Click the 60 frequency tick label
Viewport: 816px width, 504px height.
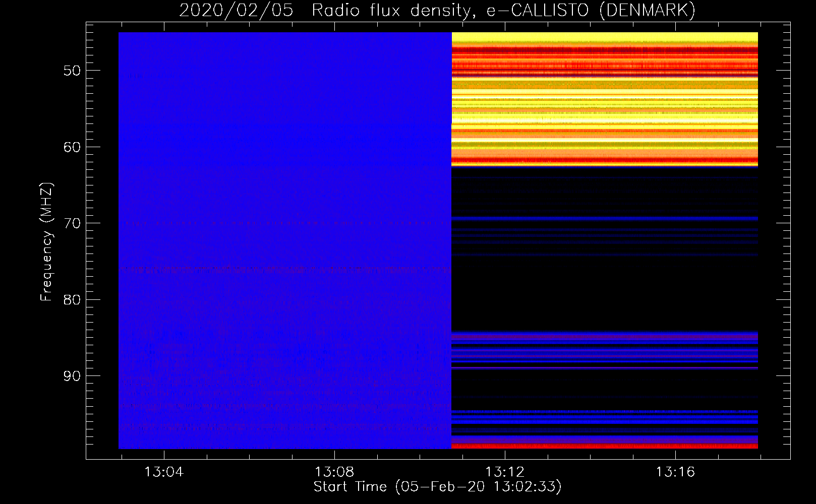[x=72, y=147]
